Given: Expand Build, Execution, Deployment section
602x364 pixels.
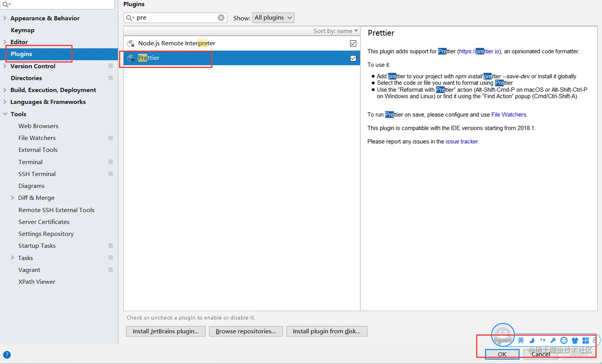Looking at the screenshot, I should [5, 90].
